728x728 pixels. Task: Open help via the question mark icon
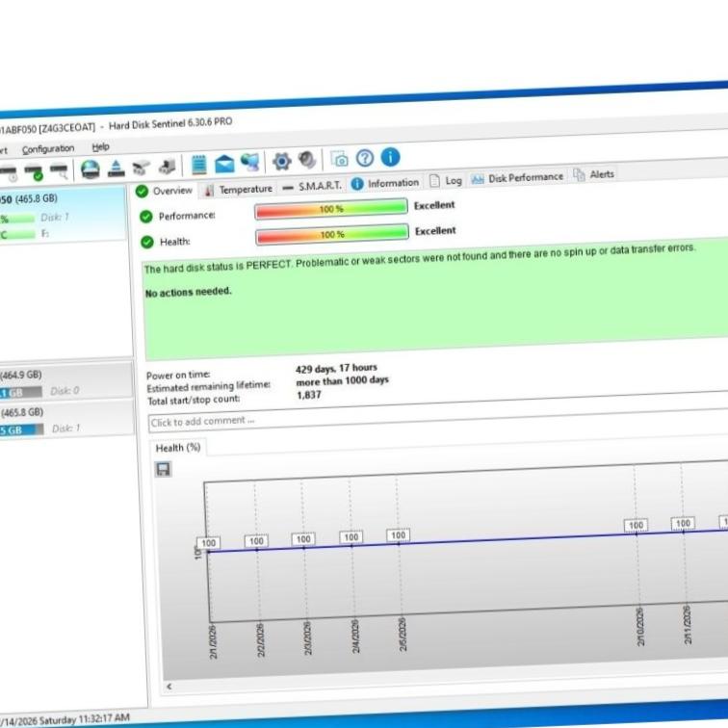pyautogui.click(x=364, y=159)
